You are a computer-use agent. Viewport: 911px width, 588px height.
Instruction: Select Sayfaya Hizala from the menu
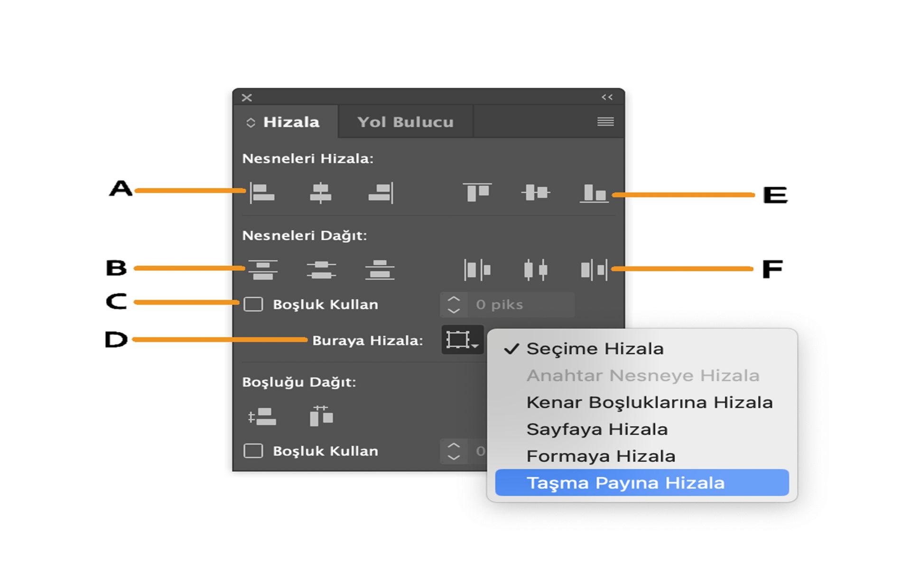click(599, 429)
